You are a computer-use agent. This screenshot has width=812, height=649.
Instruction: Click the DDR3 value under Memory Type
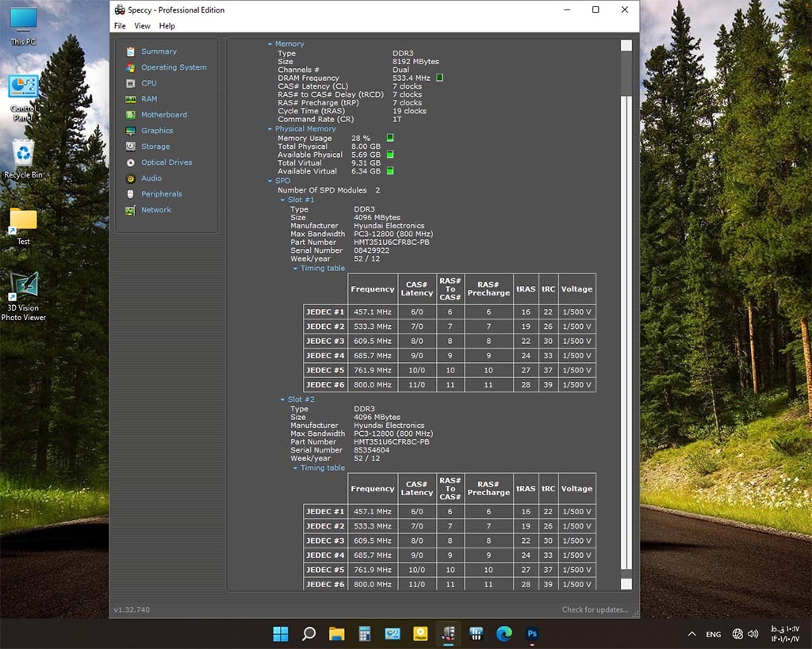click(403, 53)
